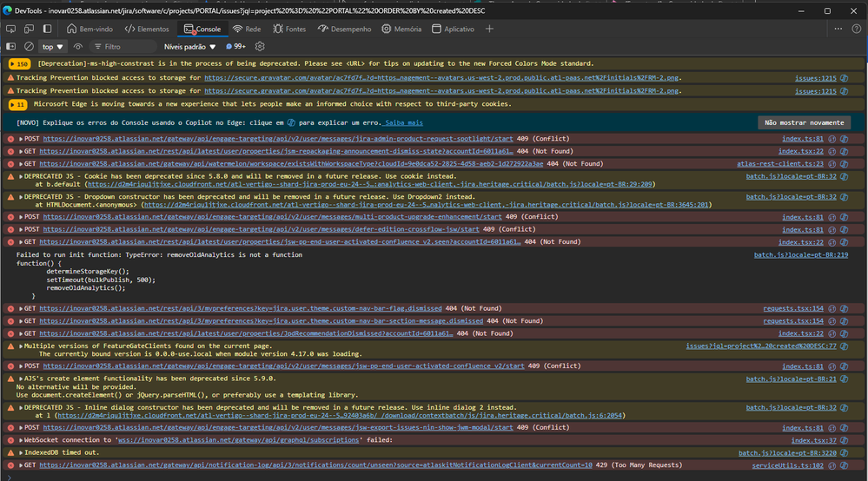
Task: Click network request icon beside jira-admin-product-request-spotlight row's index.ts:81
Action: [x=832, y=139]
